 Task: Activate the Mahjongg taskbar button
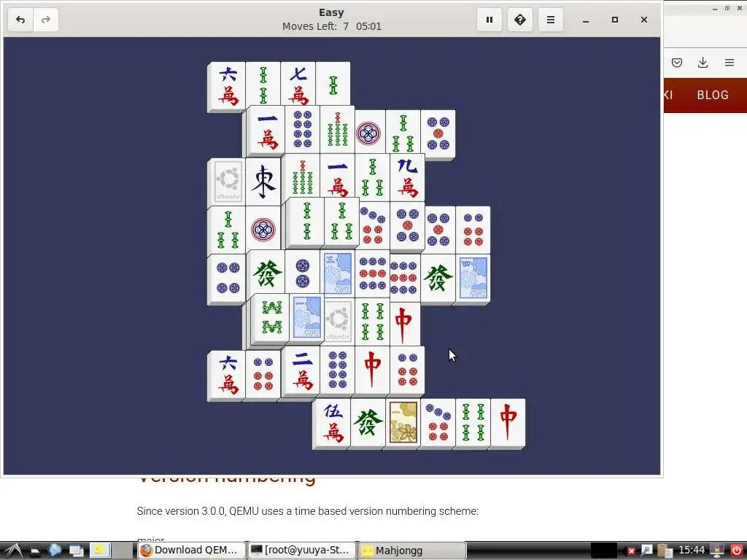(412, 551)
